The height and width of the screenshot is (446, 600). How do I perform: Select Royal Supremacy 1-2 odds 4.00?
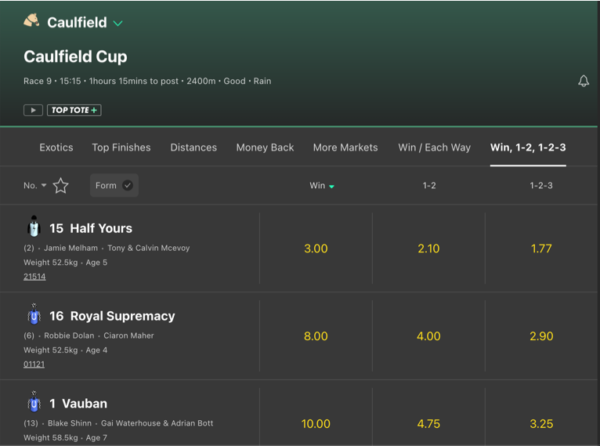pos(428,336)
